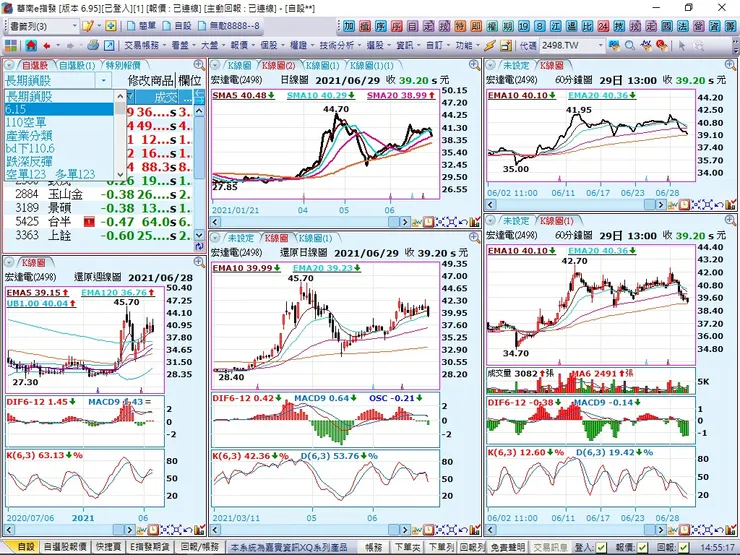740x555 pixels.
Task: Click the printer icon in main toolbar
Action: 93,45
